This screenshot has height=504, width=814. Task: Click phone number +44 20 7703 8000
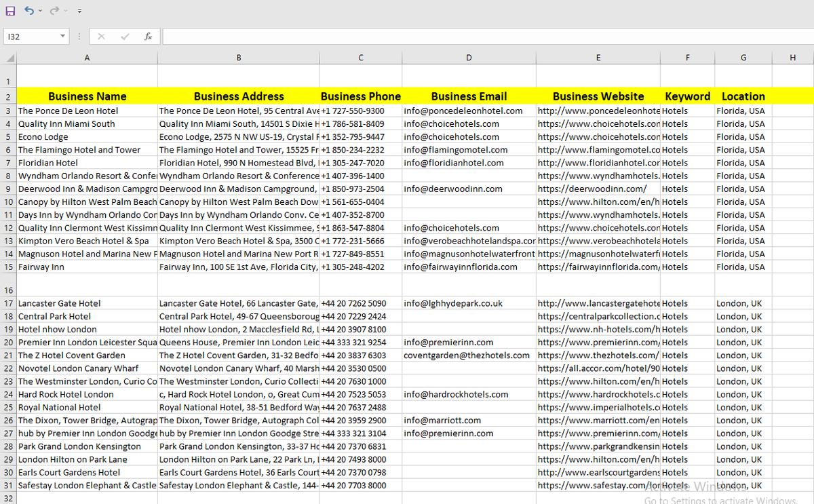361,485
